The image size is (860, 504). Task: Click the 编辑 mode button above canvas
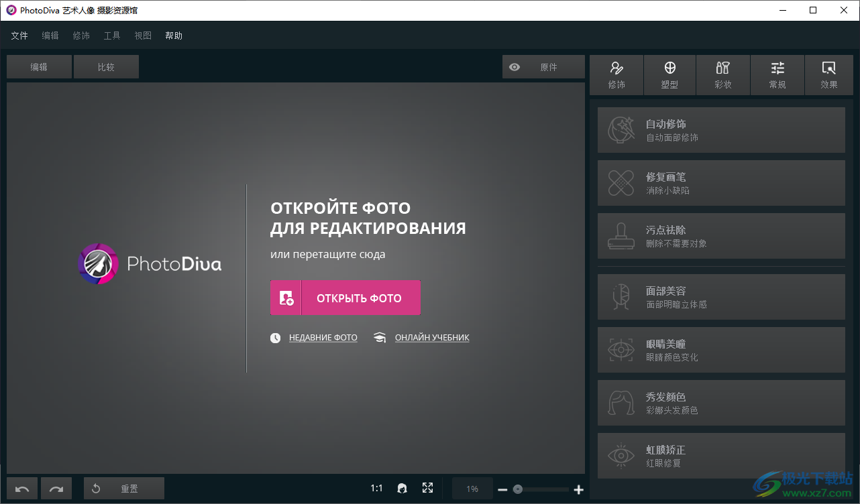coord(39,67)
